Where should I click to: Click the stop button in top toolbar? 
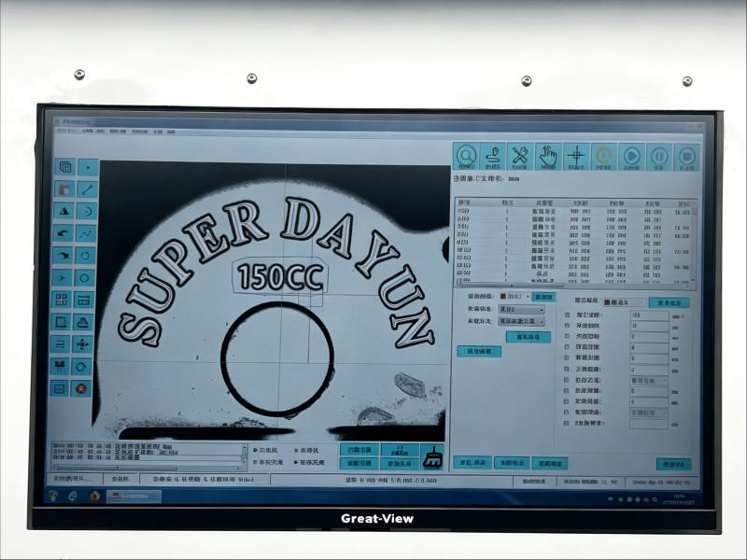pos(687,156)
